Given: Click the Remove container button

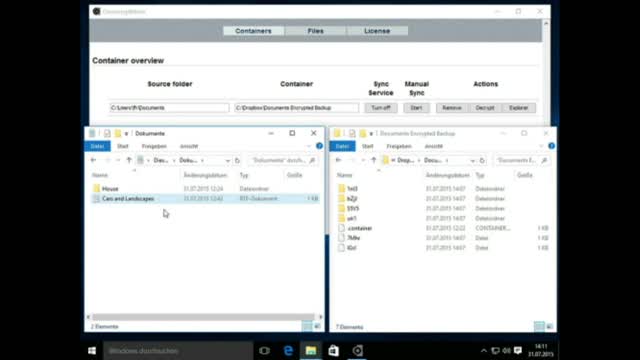Looking at the screenshot, I should (x=452, y=108).
